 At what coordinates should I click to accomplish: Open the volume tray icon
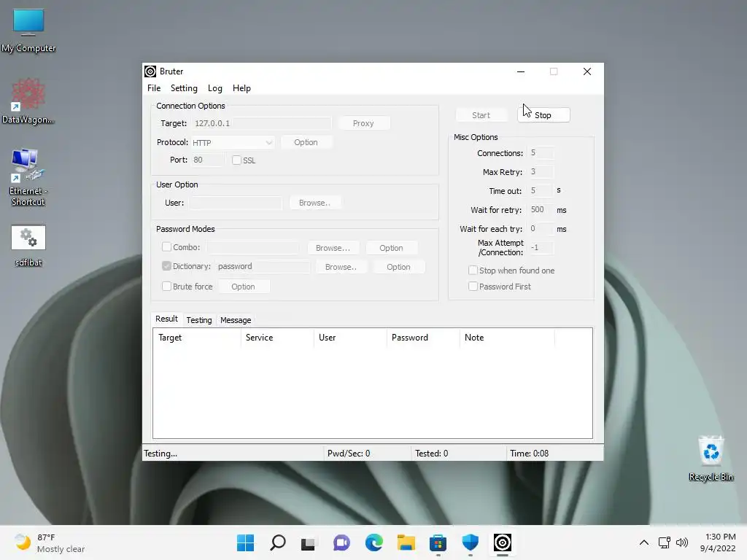(682, 542)
